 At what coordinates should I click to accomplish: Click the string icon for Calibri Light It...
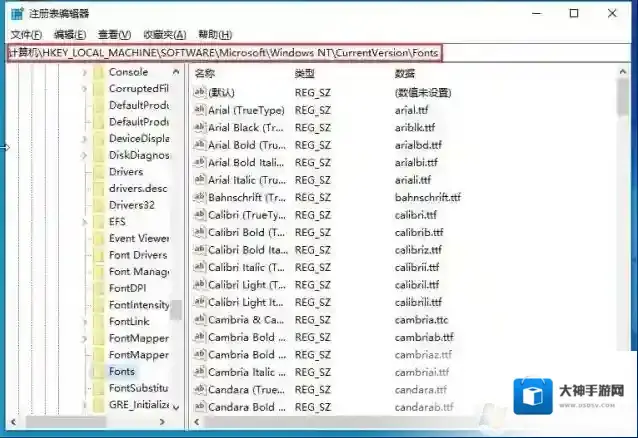pyautogui.click(x=199, y=302)
